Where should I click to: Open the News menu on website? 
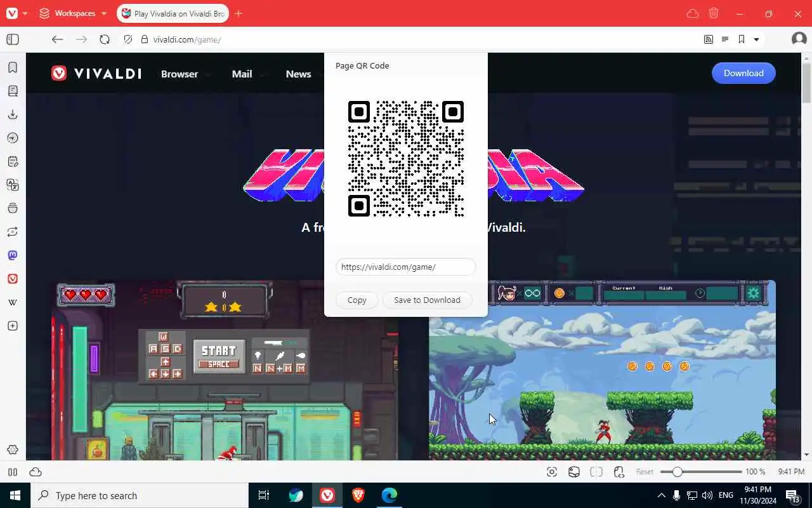pyautogui.click(x=298, y=74)
